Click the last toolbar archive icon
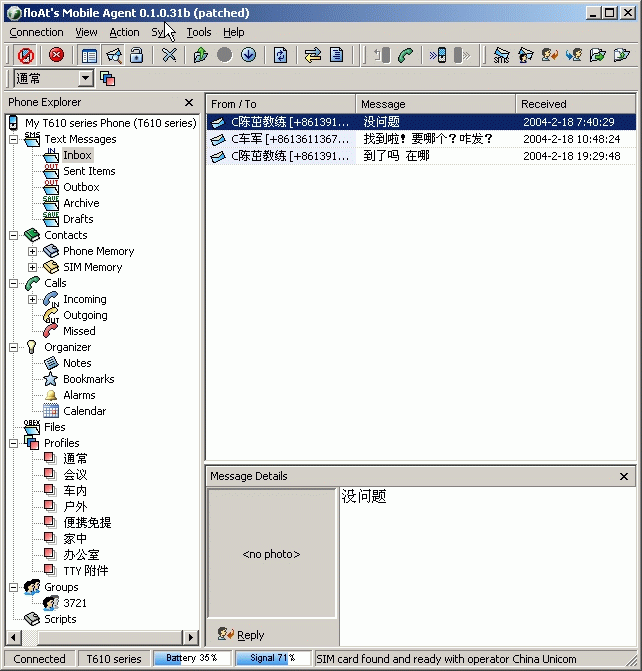 pyautogui.click(x=621, y=55)
